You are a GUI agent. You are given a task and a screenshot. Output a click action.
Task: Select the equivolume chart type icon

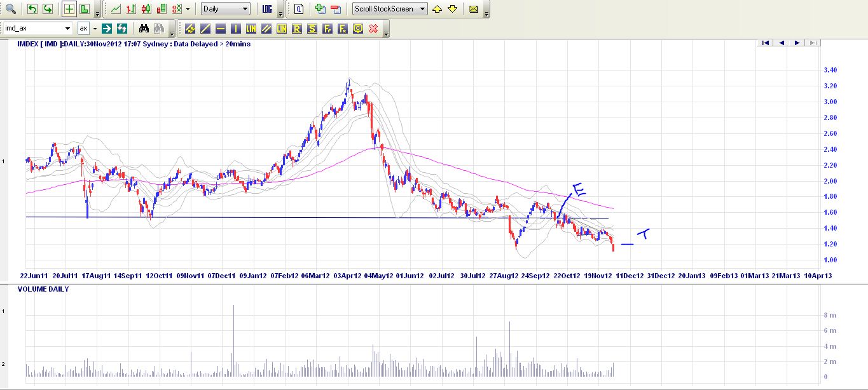162,9
